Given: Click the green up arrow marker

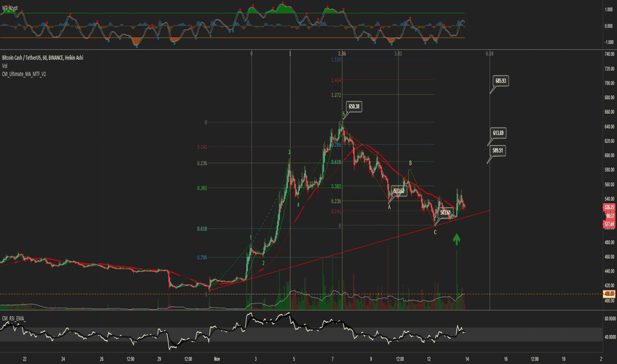Looking at the screenshot, I should click(456, 240).
